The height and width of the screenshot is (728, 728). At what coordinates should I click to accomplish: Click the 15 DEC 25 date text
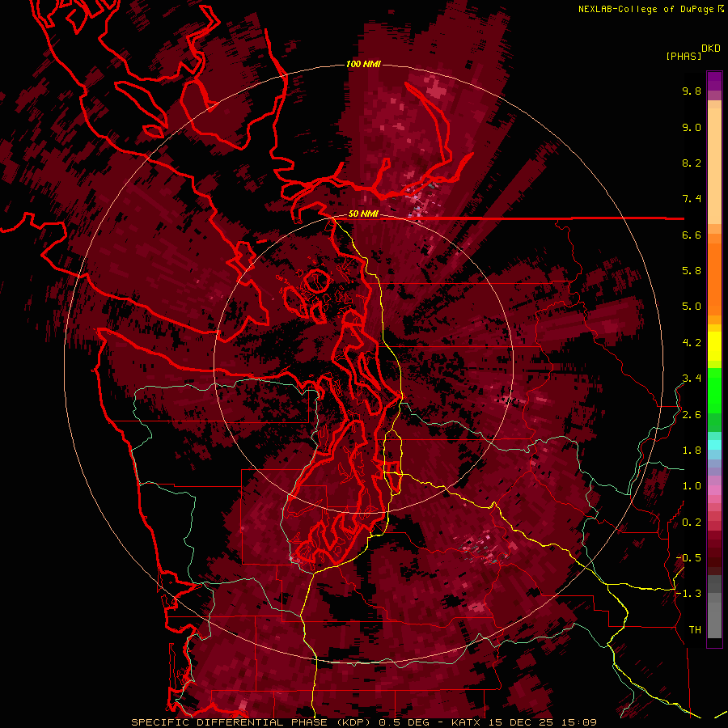(x=521, y=722)
